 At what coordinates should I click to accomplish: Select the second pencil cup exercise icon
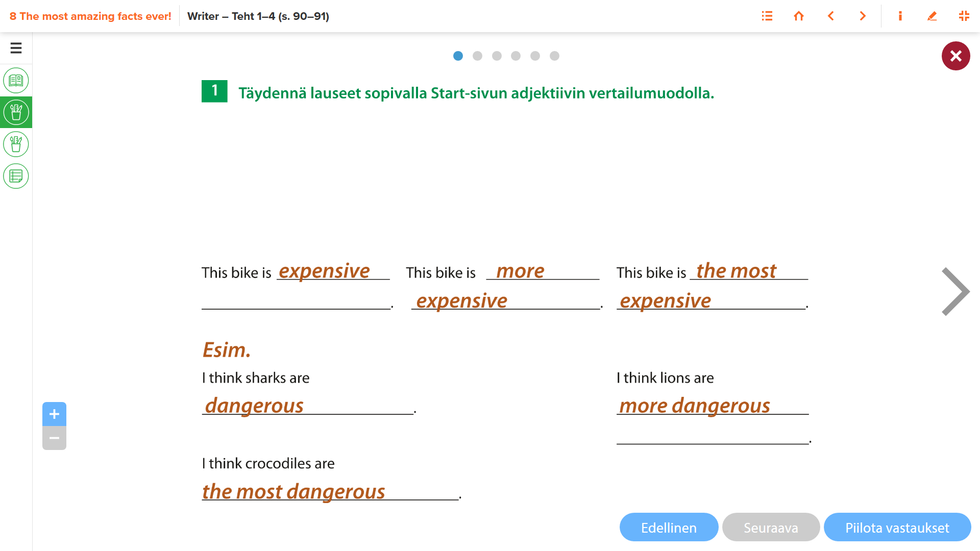(x=16, y=144)
